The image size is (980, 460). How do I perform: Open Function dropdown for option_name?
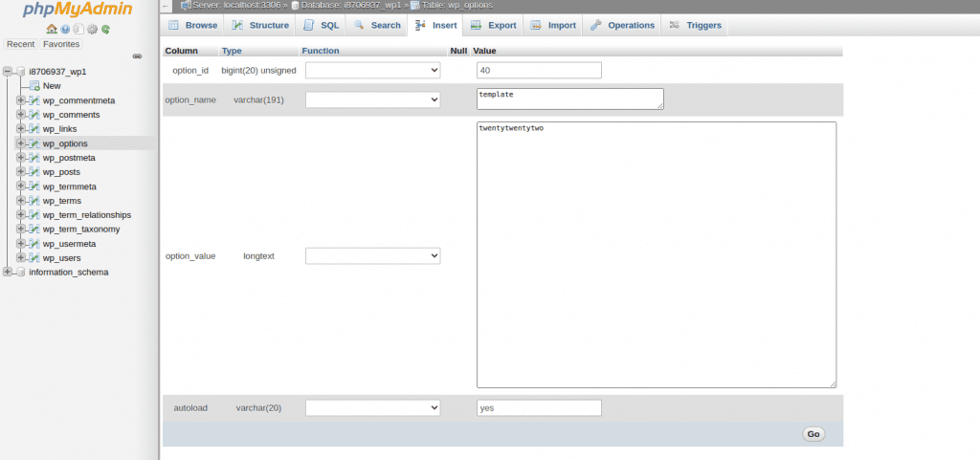coord(372,99)
